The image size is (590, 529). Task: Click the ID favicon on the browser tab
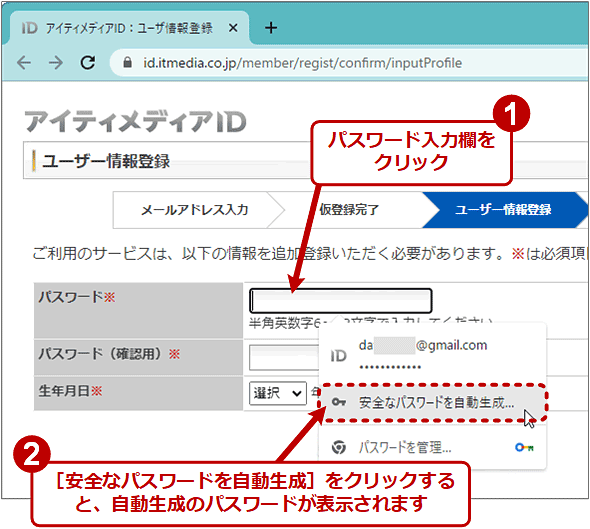[x=29, y=28]
